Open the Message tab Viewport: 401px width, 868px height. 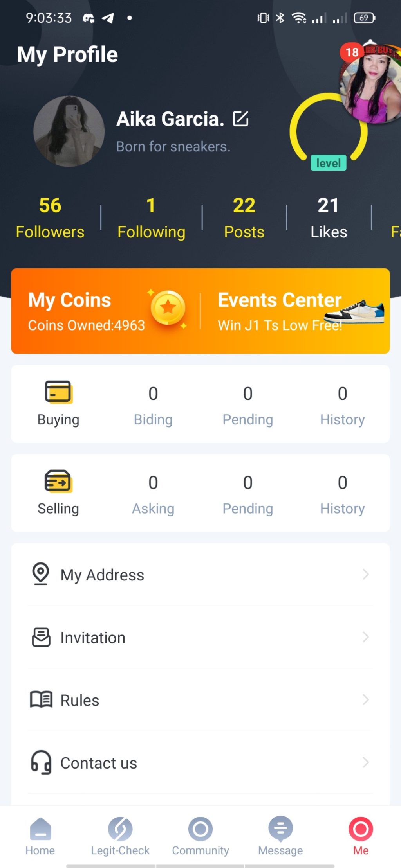point(280,836)
